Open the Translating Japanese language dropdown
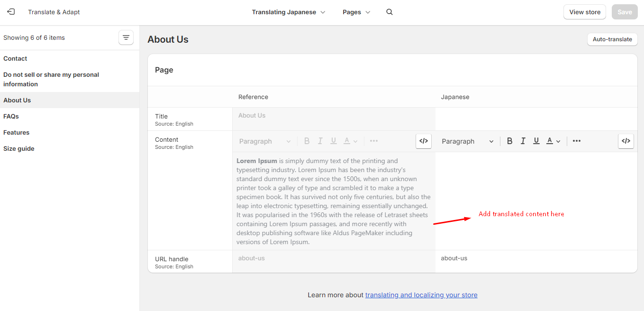644x311 pixels. 289,12
